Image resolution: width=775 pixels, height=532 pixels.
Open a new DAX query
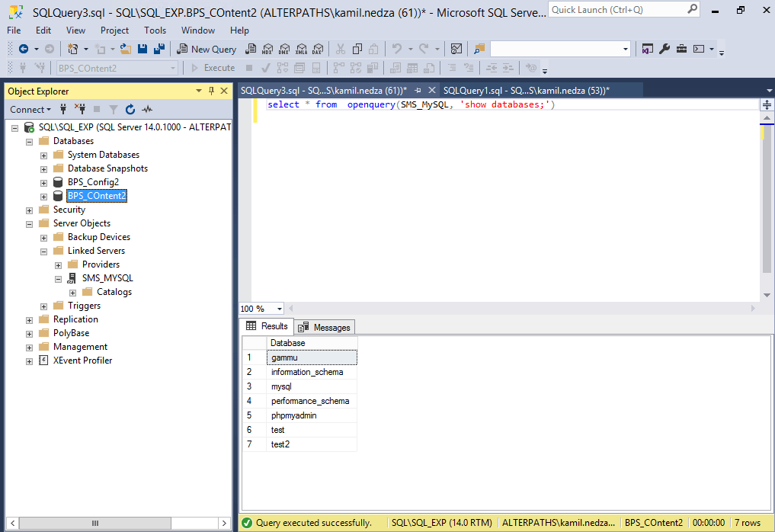click(x=319, y=49)
